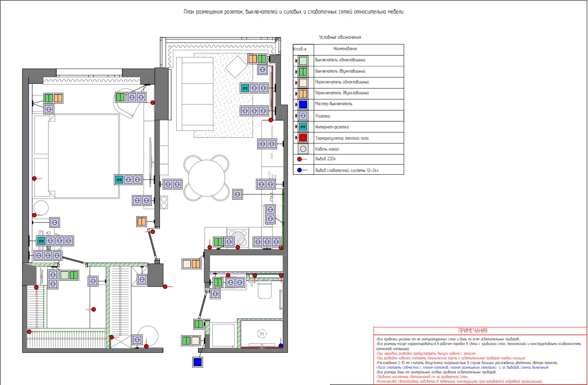Select the blue legend icon beside 'Мастер-выключатель'
The width and height of the screenshot is (588, 385).
303,104
